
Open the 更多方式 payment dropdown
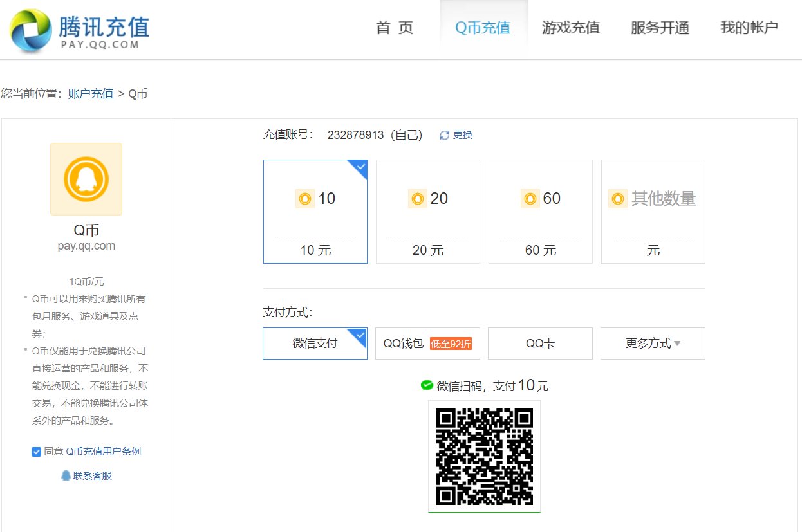[653, 344]
